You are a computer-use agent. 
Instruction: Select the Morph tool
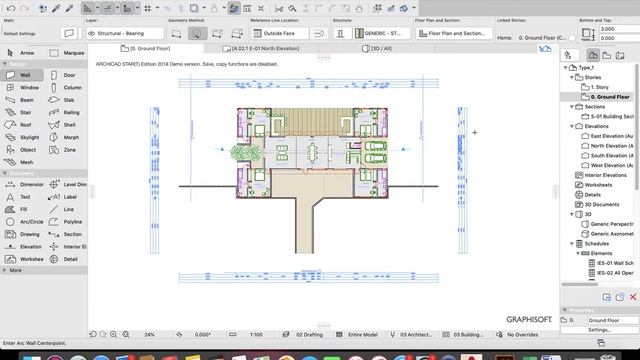[64, 137]
